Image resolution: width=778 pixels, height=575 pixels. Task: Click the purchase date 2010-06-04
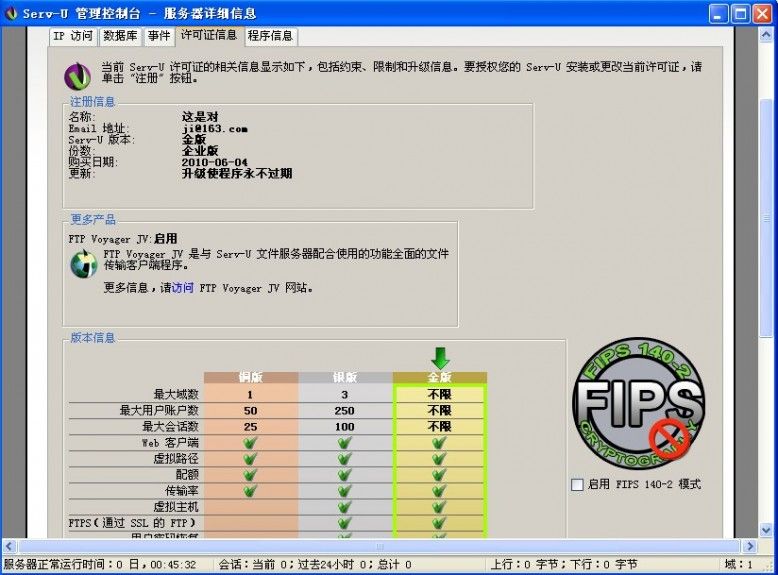click(214, 162)
